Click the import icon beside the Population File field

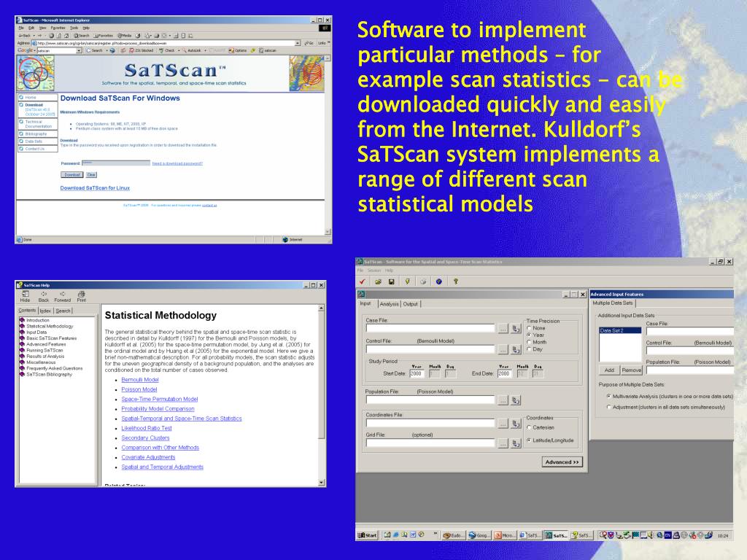tap(516, 400)
